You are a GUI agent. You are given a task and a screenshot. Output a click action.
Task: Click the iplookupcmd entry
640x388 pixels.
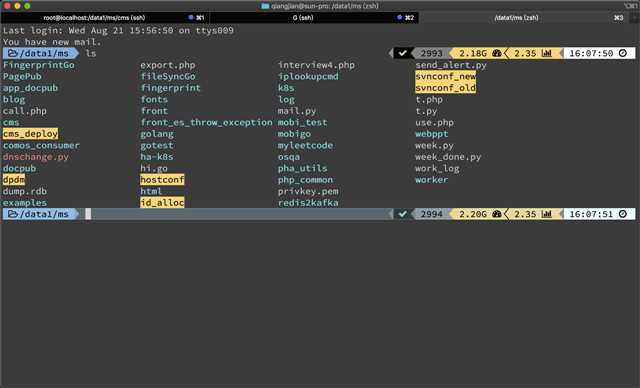(x=308, y=76)
